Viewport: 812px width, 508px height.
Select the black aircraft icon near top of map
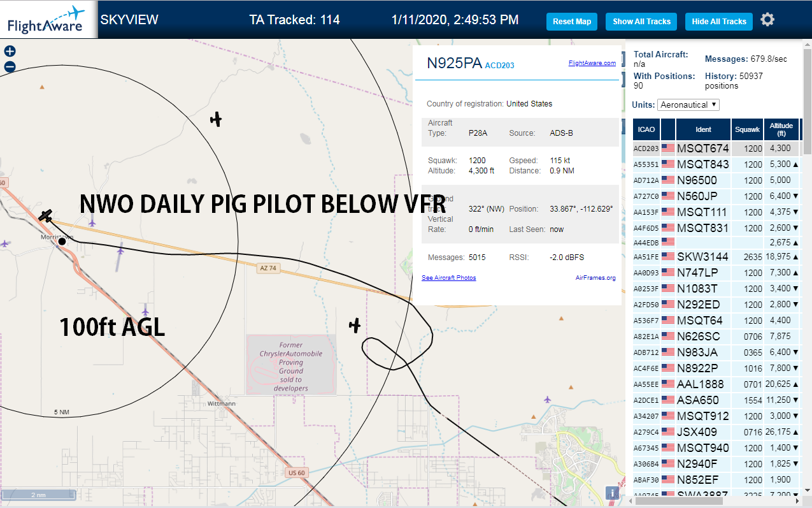tap(217, 119)
